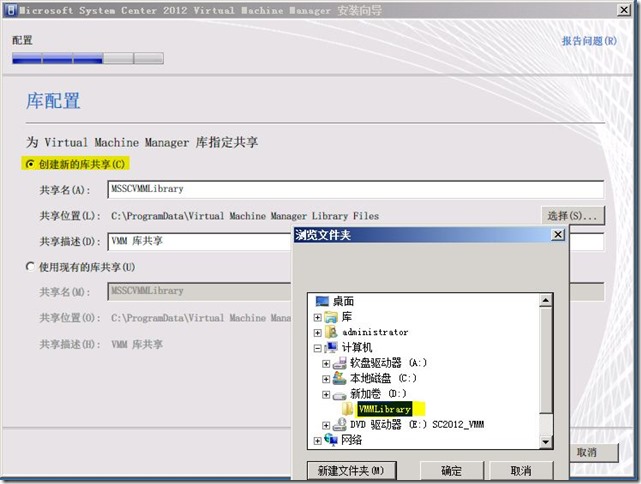The height and width of the screenshot is (484, 641).
Task: Click the 共享描述(D) input field
Action: 200,241
